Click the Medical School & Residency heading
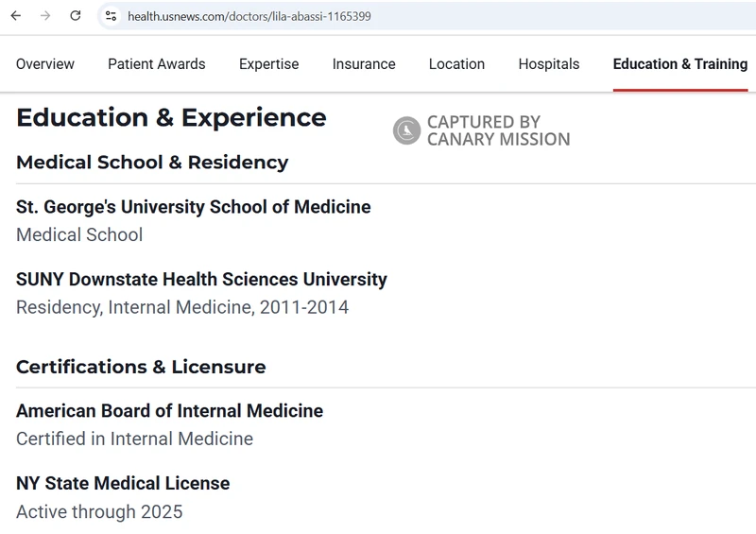 152,163
